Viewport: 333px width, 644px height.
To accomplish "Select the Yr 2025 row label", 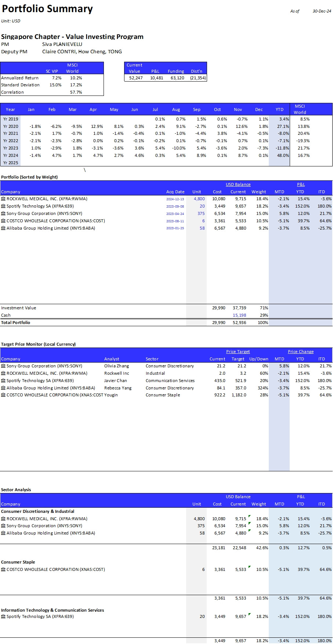I will [x=11, y=163].
